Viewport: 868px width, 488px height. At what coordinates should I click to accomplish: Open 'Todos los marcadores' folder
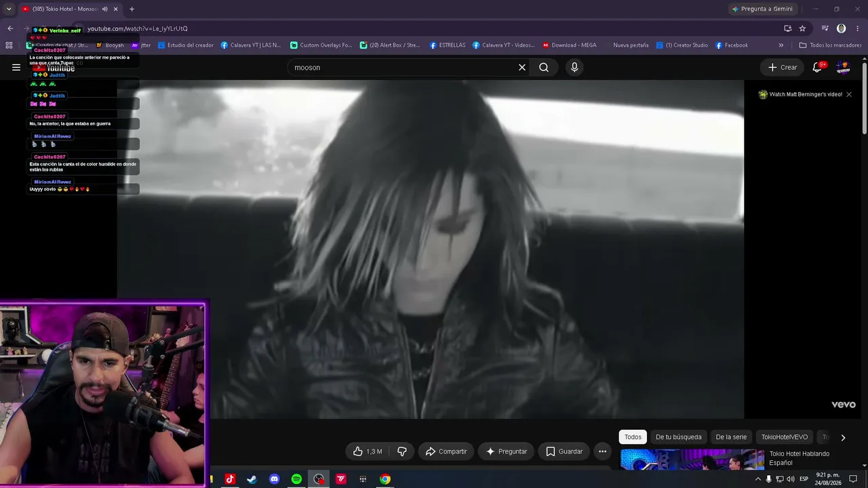tap(831, 45)
